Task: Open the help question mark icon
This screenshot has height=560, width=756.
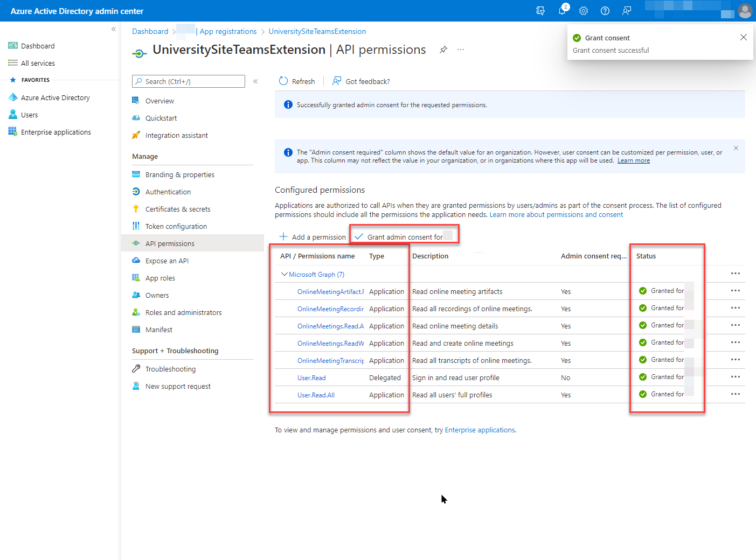Action: point(605,11)
